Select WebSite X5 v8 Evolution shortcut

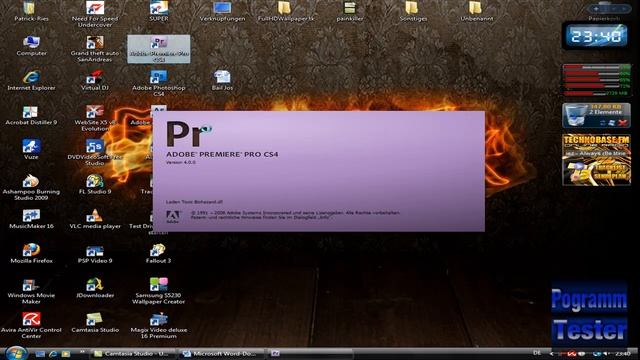click(95, 118)
